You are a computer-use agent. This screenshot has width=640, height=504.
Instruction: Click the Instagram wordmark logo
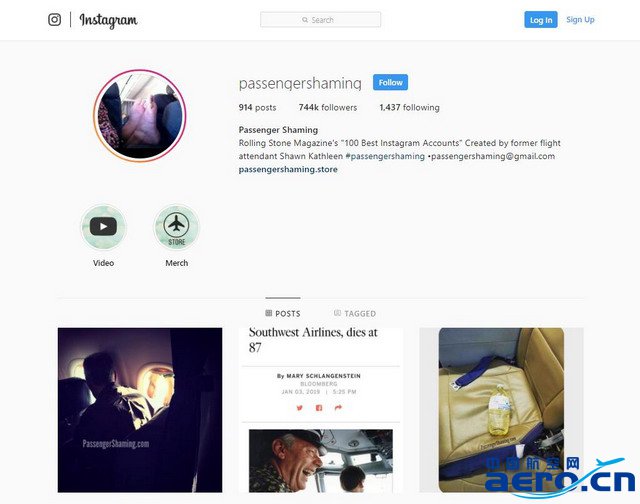(108, 20)
